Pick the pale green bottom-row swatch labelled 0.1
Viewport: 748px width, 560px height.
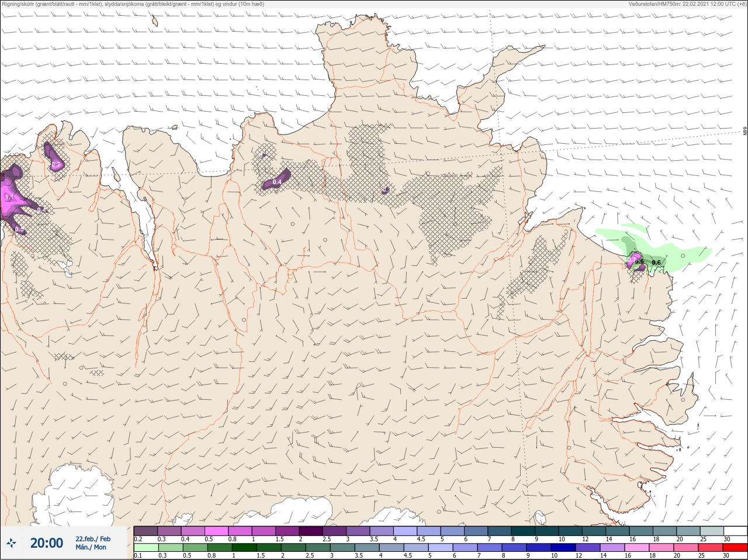click(146, 548)
